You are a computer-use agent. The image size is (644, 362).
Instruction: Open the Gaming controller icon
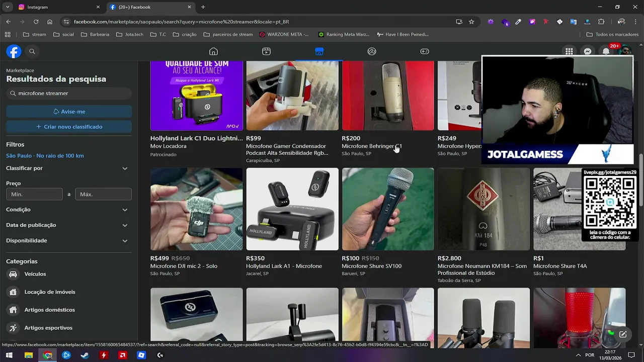[425, 51]
